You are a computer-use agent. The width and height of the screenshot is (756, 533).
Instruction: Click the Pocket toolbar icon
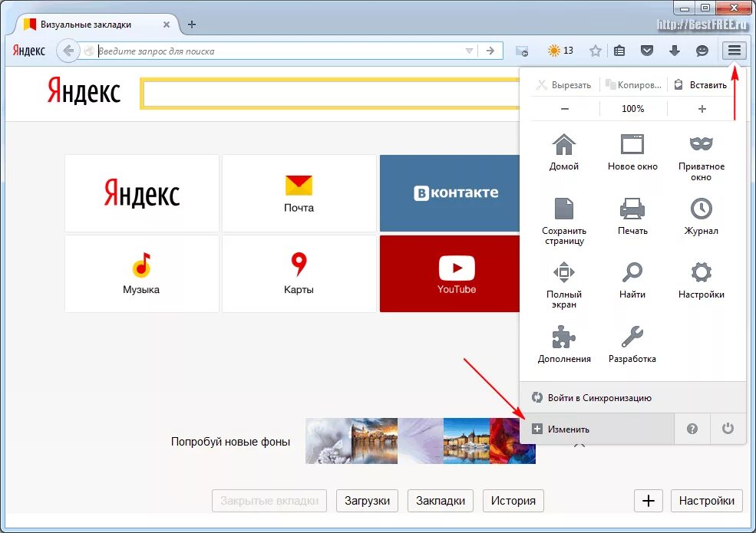point(646,50)
